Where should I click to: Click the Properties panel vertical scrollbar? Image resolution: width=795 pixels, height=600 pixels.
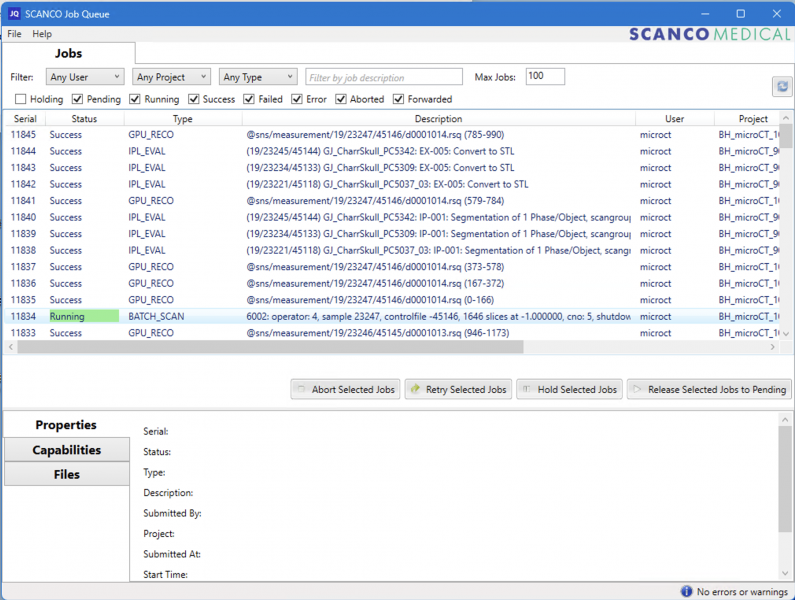(x=784, y=479)
